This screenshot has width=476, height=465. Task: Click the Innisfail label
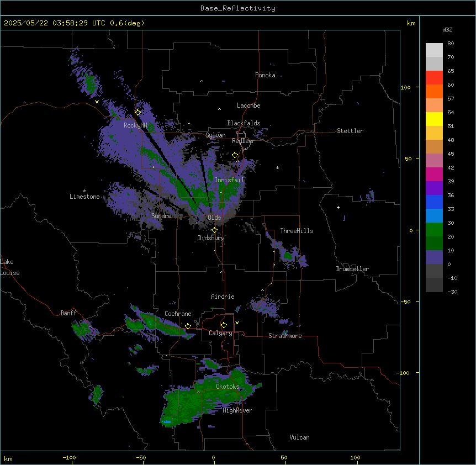pos(230,180)
